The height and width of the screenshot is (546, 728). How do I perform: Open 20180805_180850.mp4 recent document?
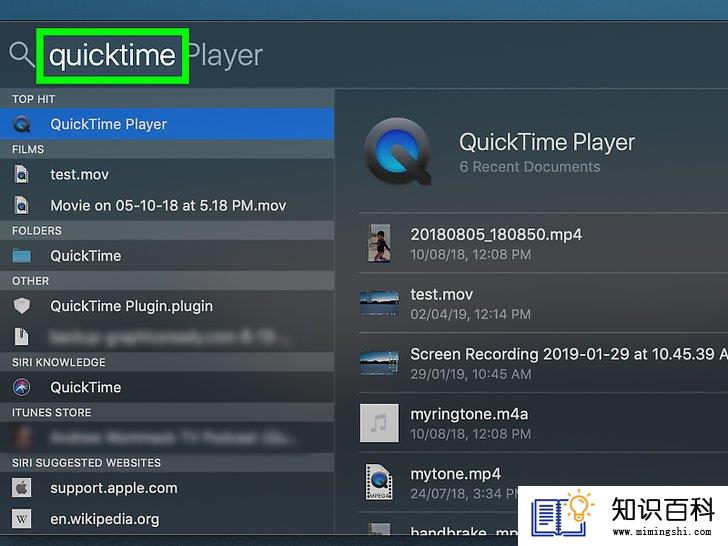pos(543,243)
